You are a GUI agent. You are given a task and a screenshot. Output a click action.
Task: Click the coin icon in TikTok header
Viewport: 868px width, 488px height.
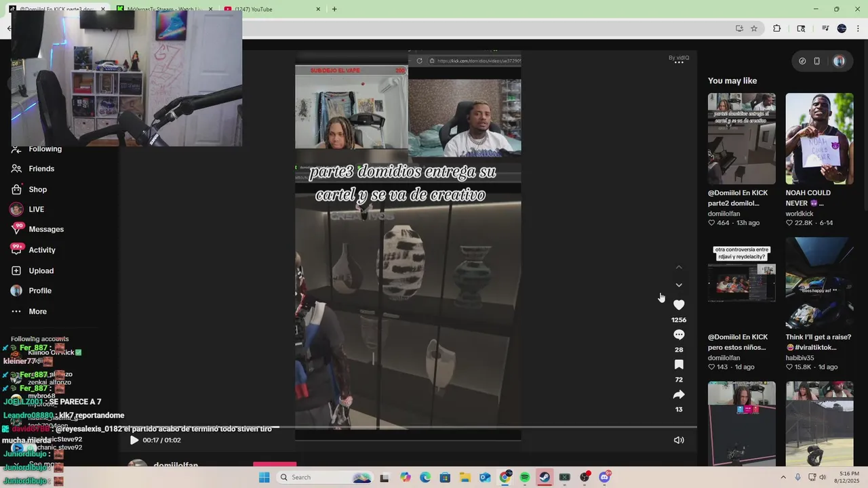pos(802,61)
